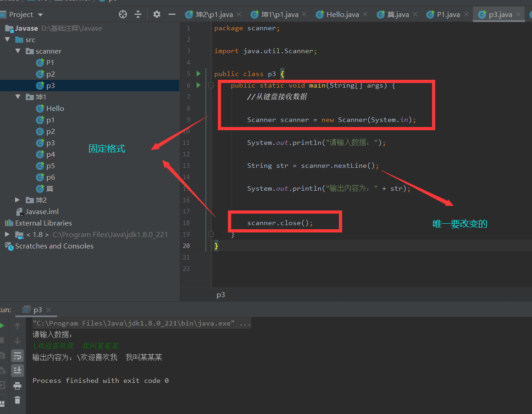532x414 pixels.
Task: Click the down stack trace arrow
Action: pyautogui.click(x=17, y=341)
